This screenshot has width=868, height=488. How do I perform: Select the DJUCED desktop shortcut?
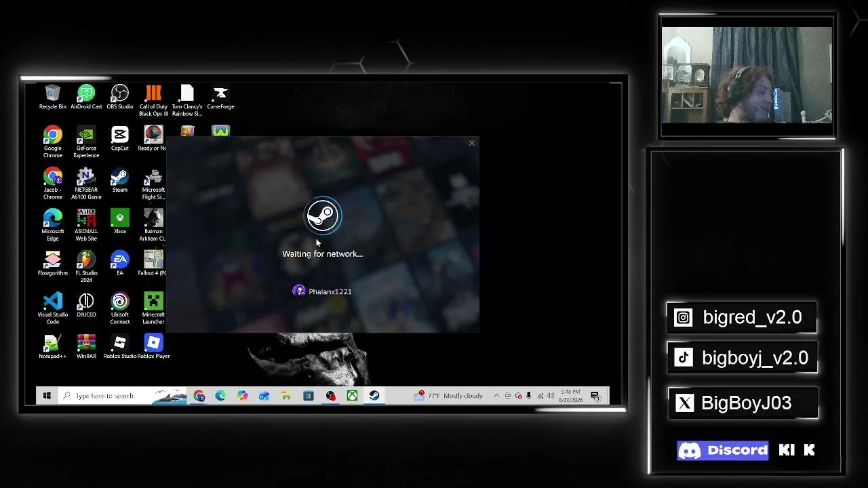tap(86, 305)
